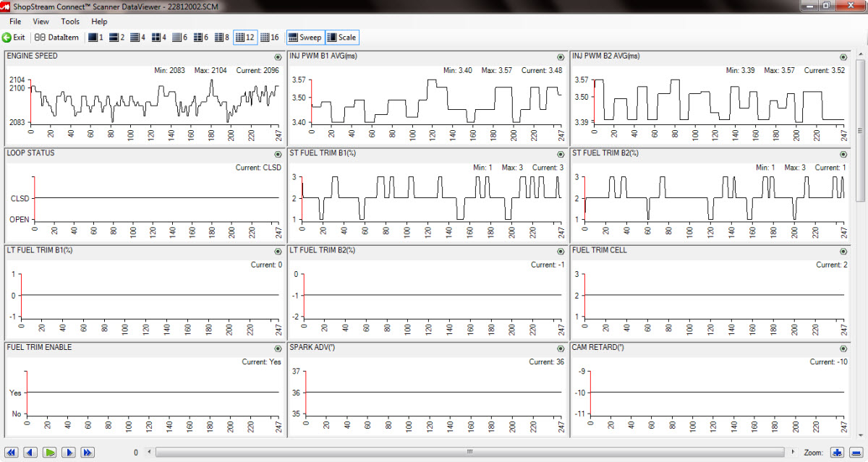Jump to end with fast-forward button

tap(88, 452)
